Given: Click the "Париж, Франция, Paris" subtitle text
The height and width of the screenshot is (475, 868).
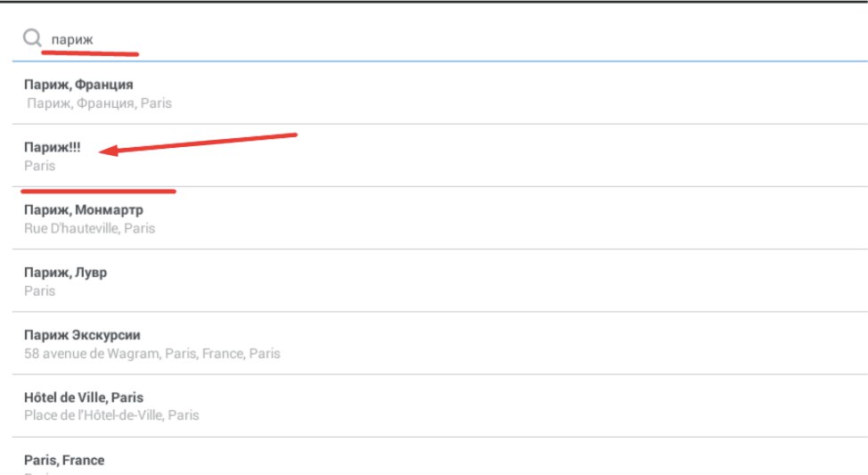Looking at the screenshot, I should 100,103.
